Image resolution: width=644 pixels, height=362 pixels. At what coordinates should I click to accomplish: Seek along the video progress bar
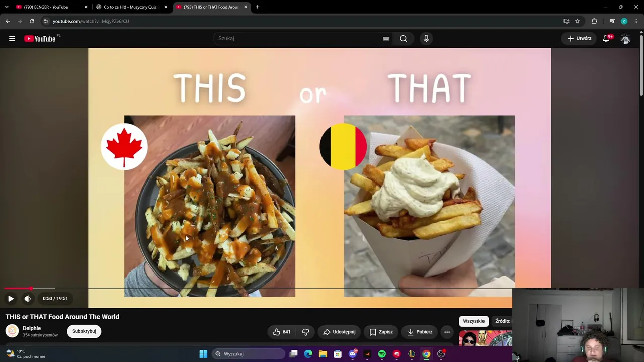258,288
